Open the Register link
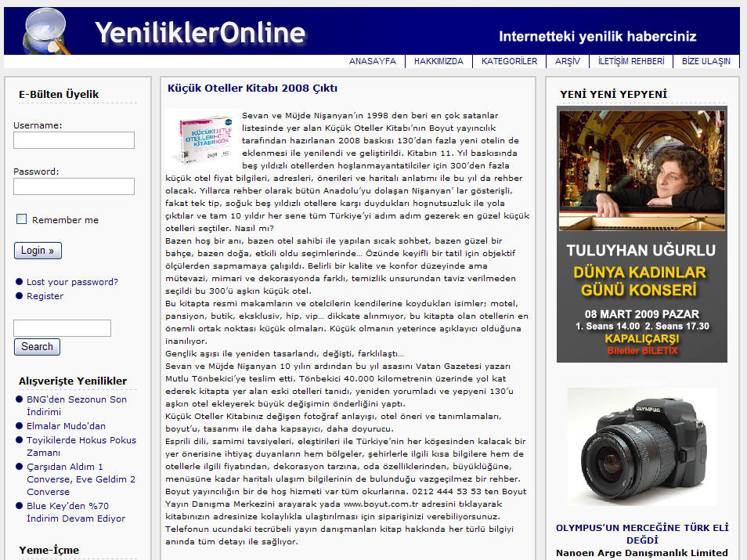This screenshot has height=560, width=747. (x=45, y=296)
